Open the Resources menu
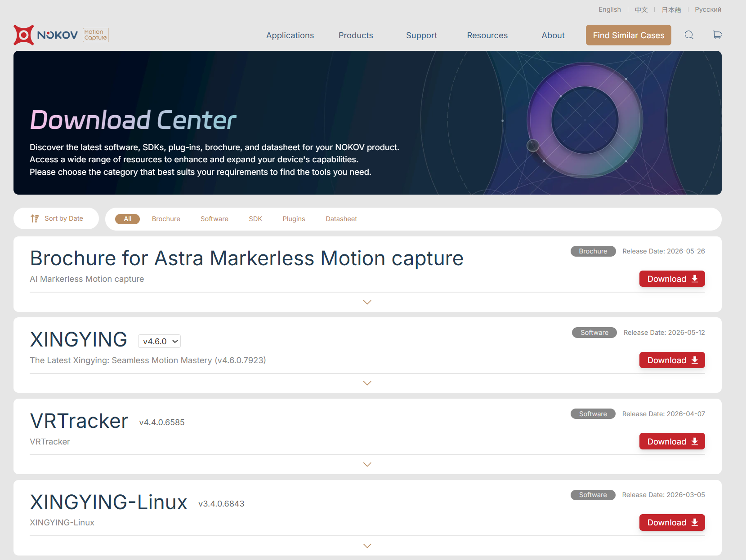 pos(487,35)
